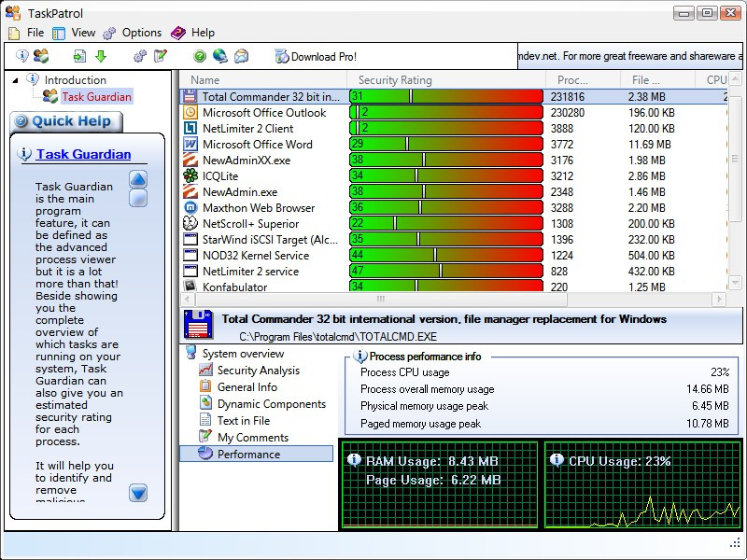This screenshot has width=747, height=560.
Task: Click process list vertical scroll down arrow
Action: (735, 283)
